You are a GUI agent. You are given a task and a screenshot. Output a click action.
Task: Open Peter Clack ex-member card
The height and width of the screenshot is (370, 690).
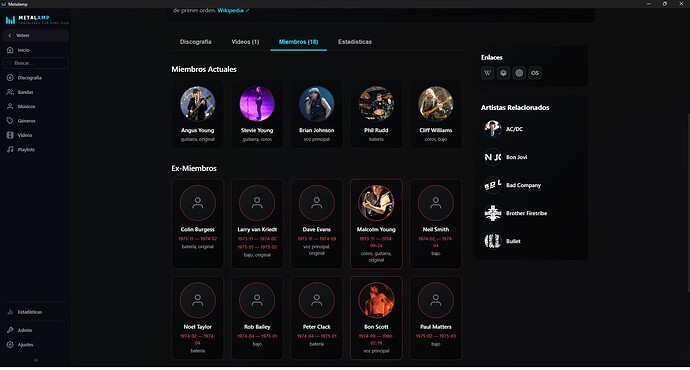coord(316,318)
